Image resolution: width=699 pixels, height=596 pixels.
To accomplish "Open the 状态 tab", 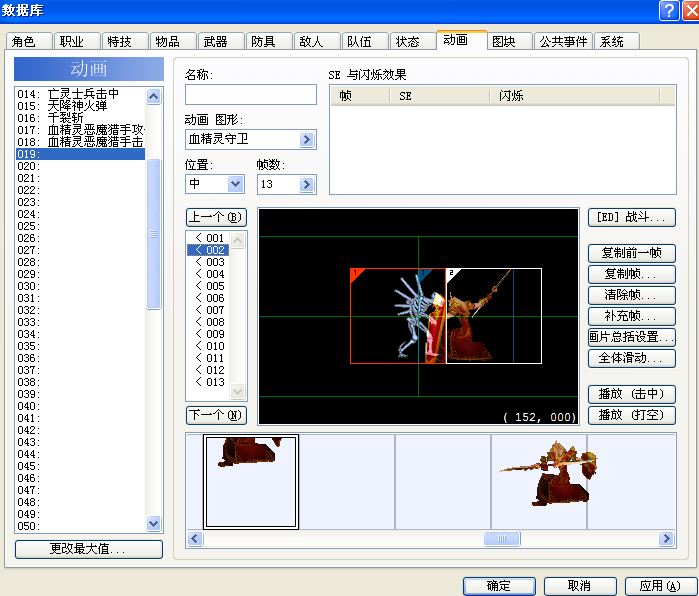I will (x=413, y=41).
